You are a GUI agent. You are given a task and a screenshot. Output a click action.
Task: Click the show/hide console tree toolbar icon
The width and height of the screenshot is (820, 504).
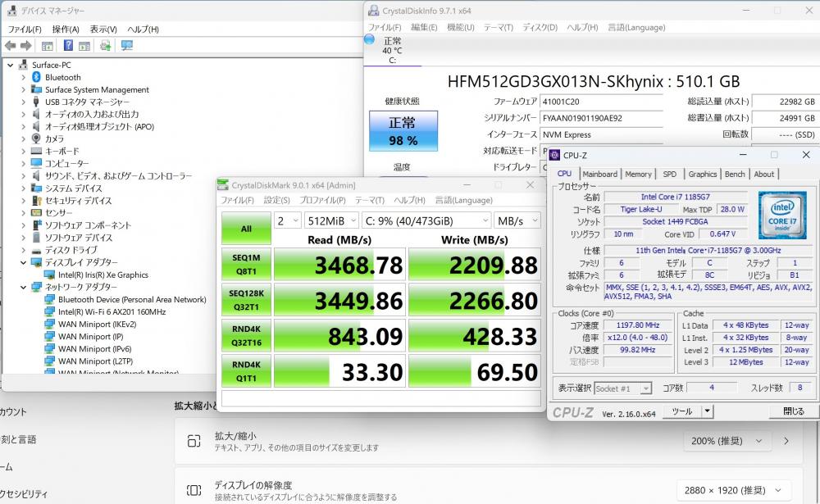[47, 46]
